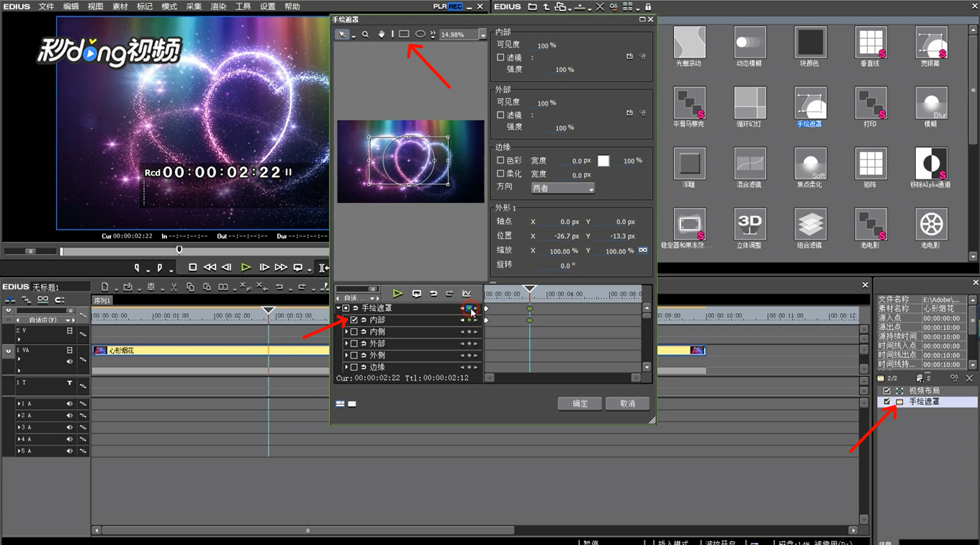Create new sequence icon in timeline toolbar

click(105, 287)
